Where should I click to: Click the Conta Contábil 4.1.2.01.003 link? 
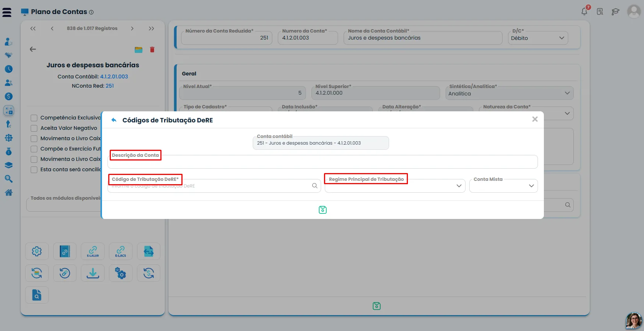114,77
